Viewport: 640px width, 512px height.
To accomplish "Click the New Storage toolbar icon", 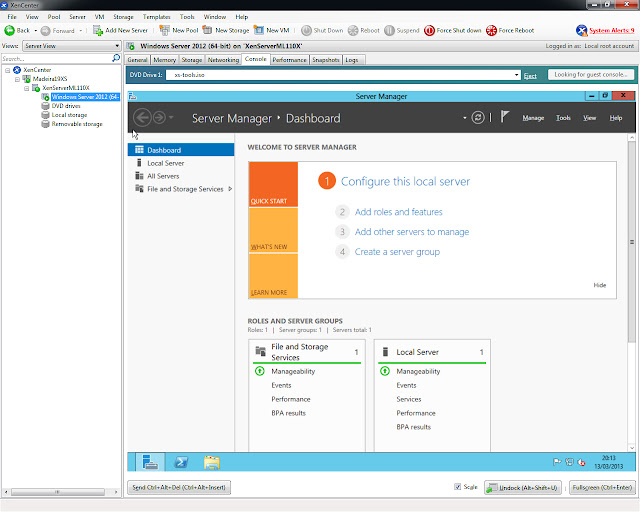I will click(x=207, y=30).
